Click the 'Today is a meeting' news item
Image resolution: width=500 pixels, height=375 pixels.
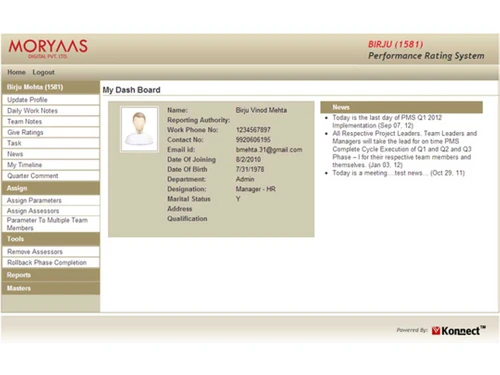coord(398,173)
